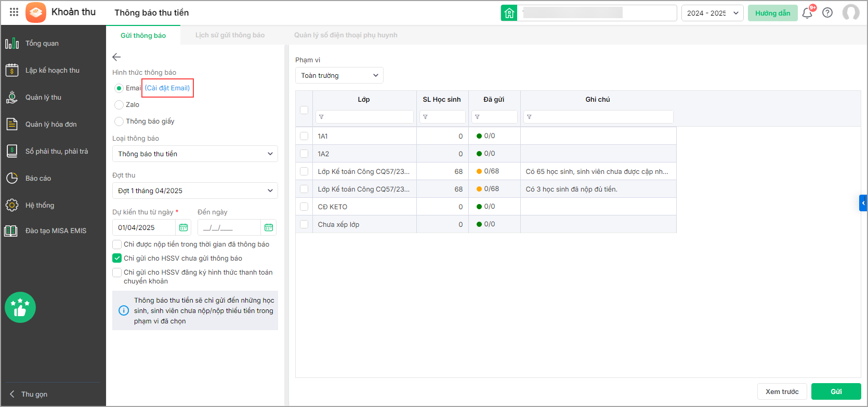Click the notification bell icon
This screenshot has height=407, width=868.
pos(807,13)
